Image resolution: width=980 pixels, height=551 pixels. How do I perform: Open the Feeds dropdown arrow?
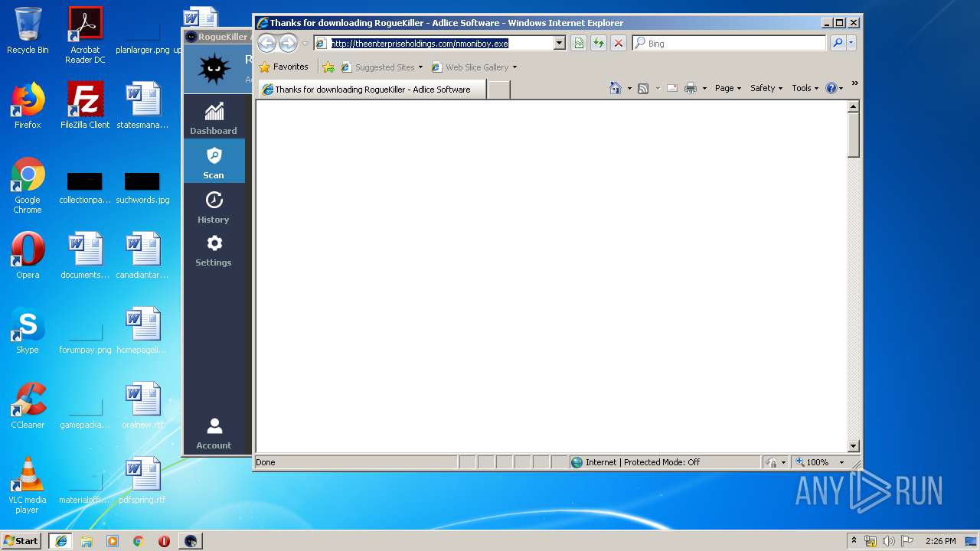pyautogui.click(x=657, y=88)
